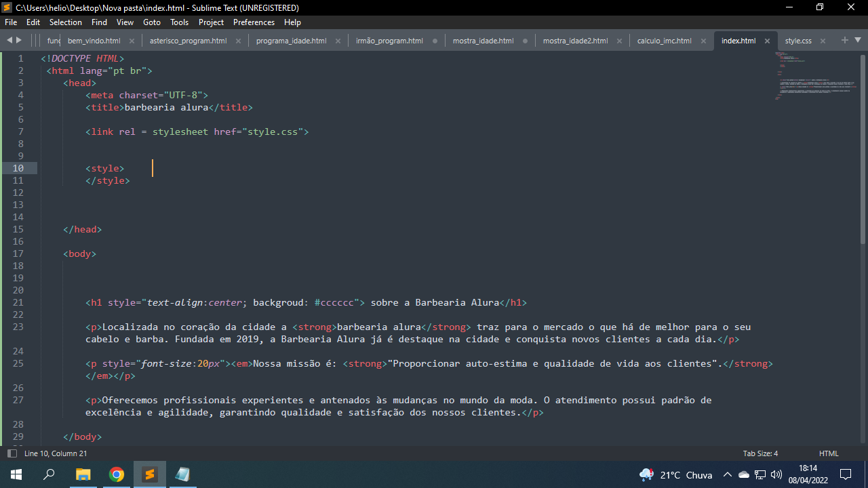Switch to mostra_idade.html tab

[483, 41]
